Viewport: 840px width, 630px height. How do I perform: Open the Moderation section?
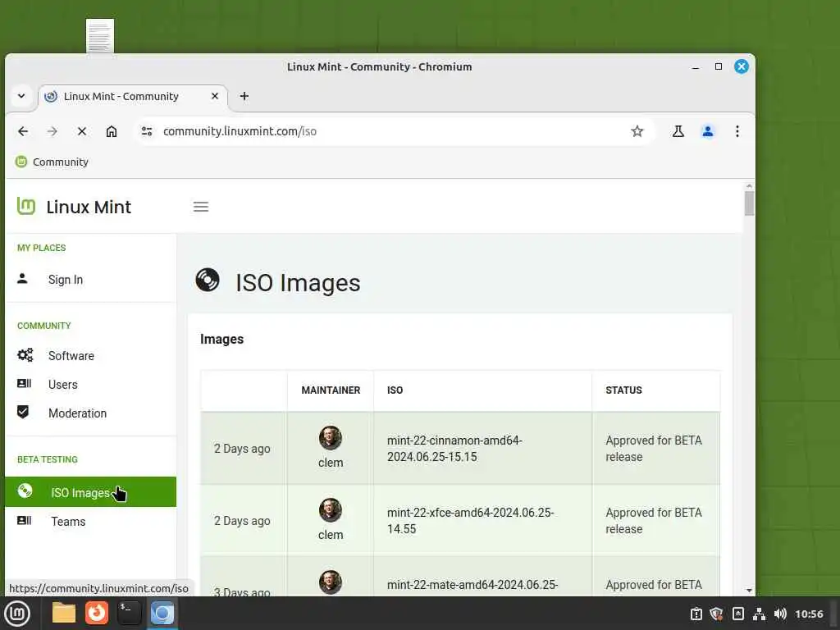tap(78, 413)
